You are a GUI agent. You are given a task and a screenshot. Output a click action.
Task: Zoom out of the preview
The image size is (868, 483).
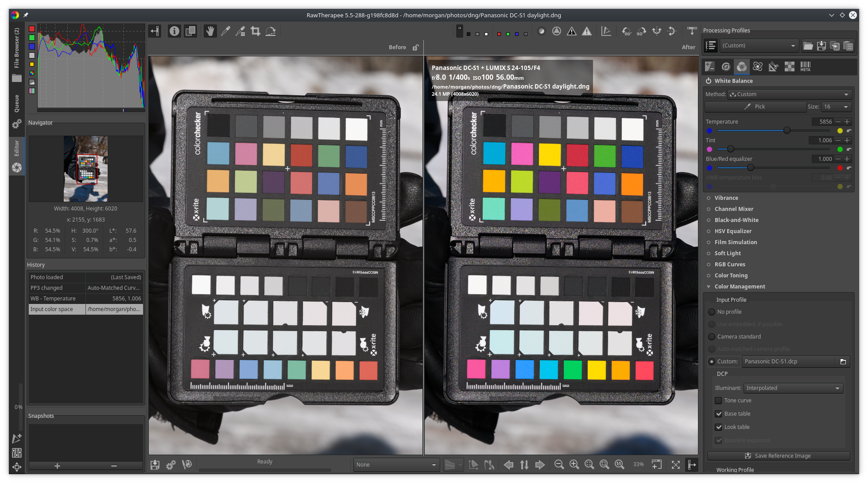click(559, 464)
